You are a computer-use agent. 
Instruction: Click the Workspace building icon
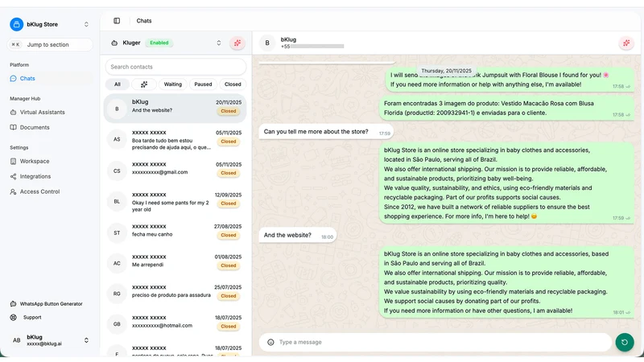13,162
